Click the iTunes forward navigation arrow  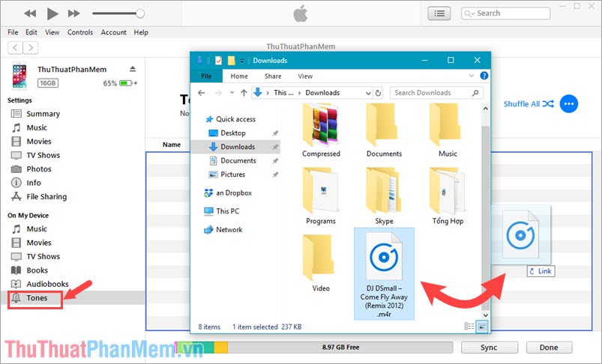pyautogui.click(x=30, y=48)
